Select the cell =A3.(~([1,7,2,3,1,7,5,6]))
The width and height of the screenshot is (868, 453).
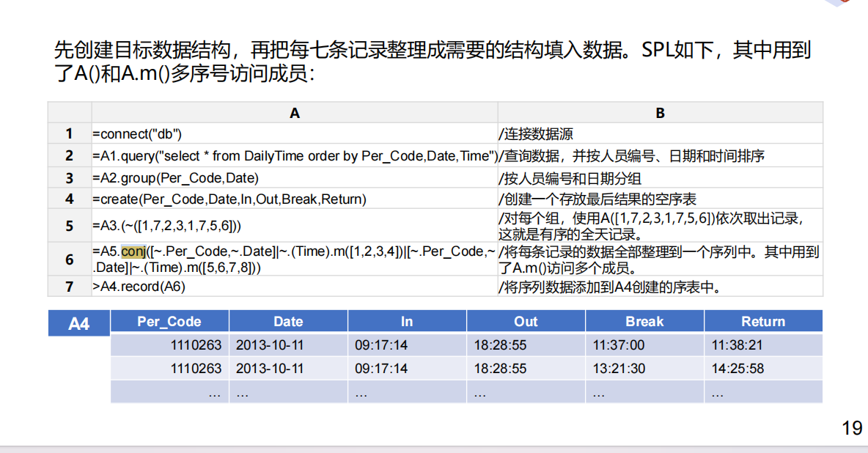click(295, 225)
